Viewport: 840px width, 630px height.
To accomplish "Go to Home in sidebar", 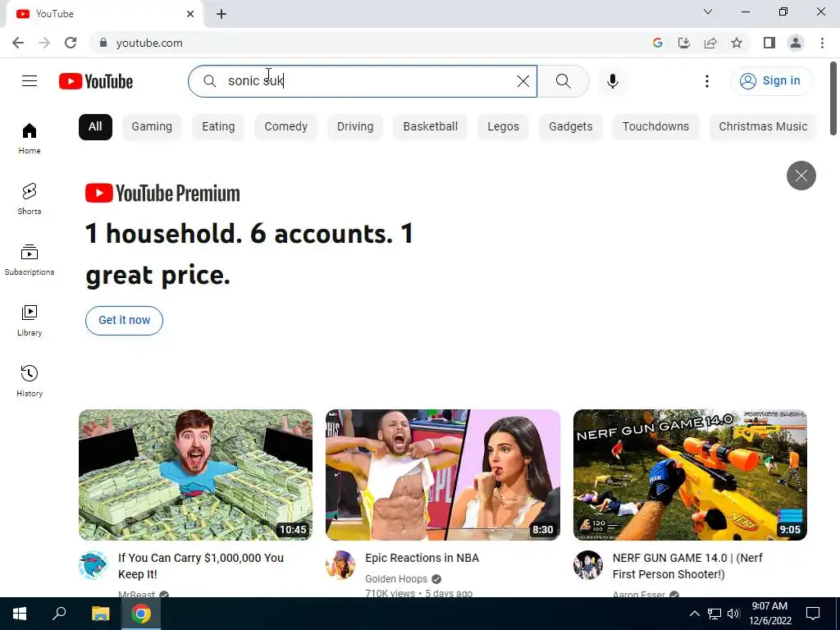I will [x=30, y=138].
